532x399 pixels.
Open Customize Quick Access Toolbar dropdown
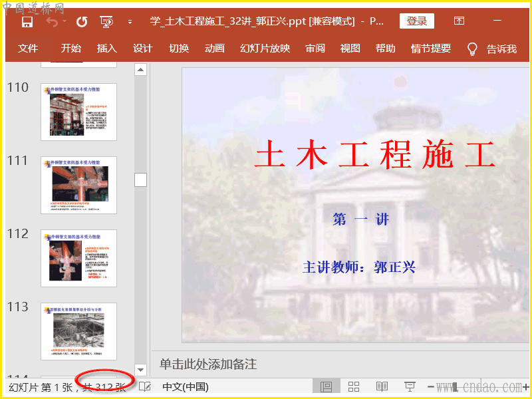tap(130, 22)
